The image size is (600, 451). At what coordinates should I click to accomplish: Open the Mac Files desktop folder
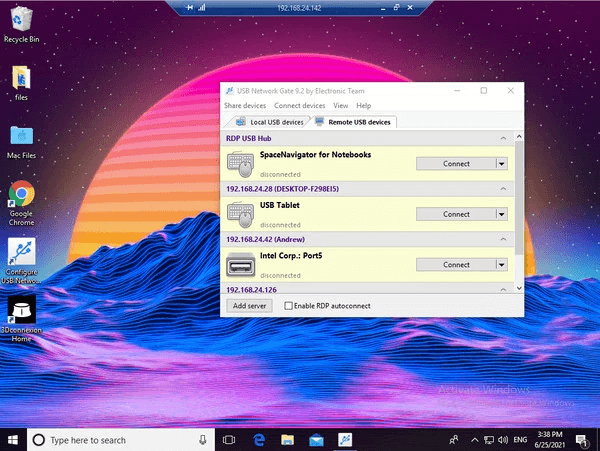coord(21,136)
